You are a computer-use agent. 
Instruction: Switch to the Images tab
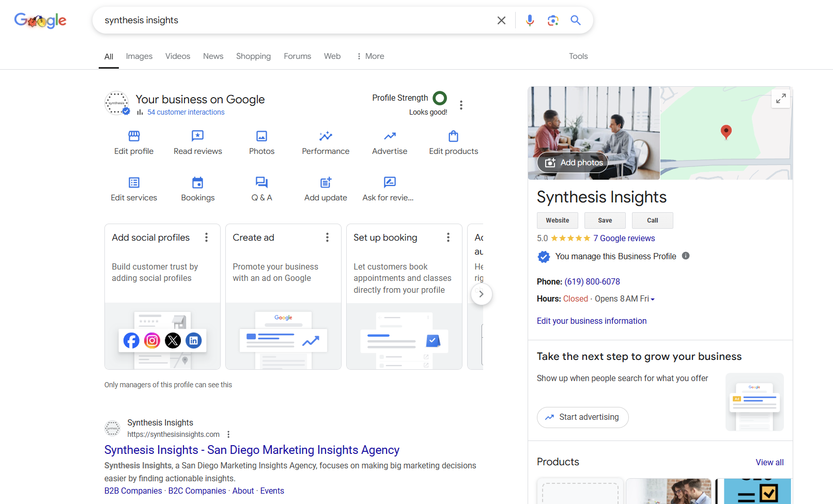(x=139, y=56)
